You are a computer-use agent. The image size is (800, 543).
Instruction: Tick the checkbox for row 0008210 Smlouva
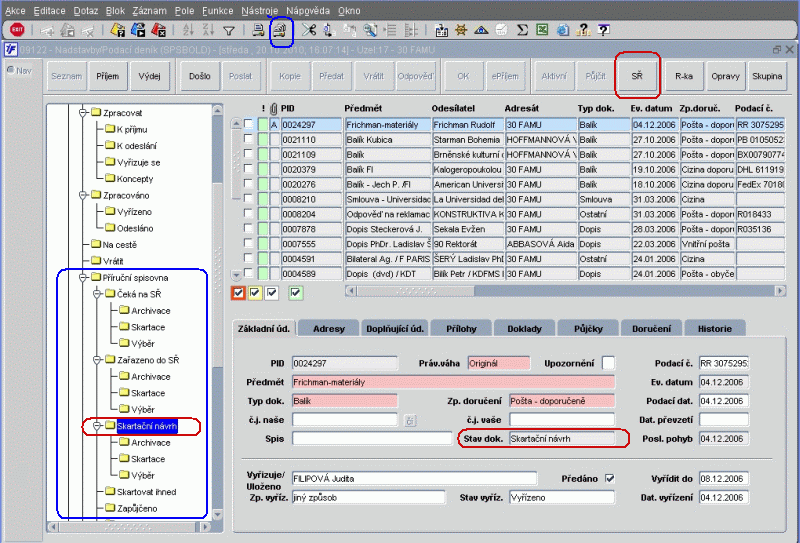tap(248, 199)
